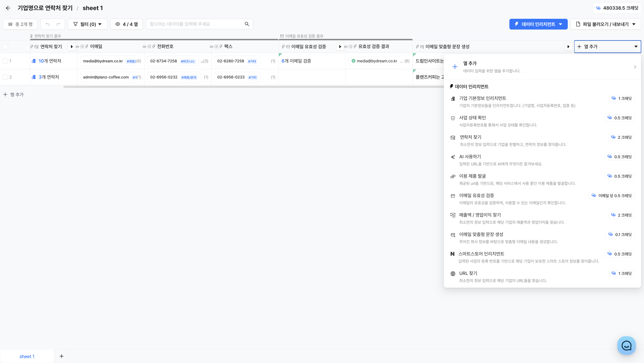Open the 필터 (0) dropdown
The width and height of the screenshot is (644, 363).
point(87,24)
